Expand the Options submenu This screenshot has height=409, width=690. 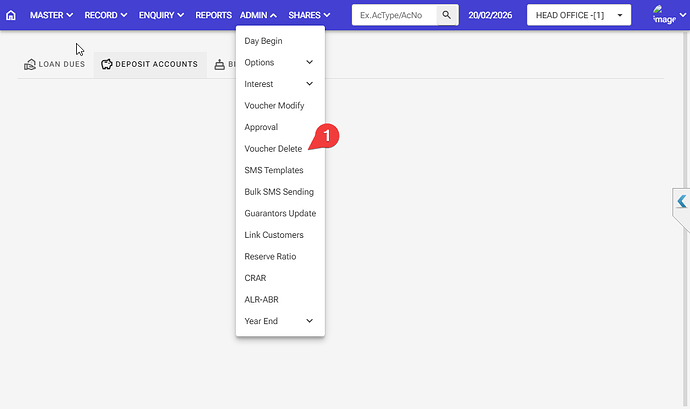pos(279,62)
